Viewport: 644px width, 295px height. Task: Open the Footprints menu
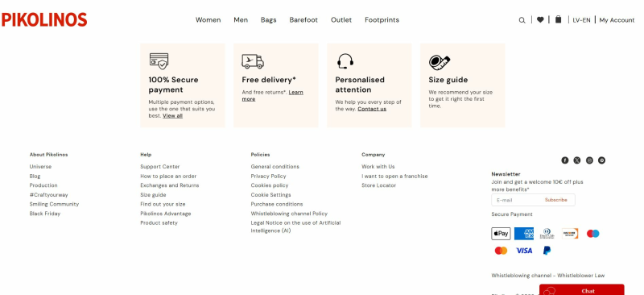[x=382, y=20]
